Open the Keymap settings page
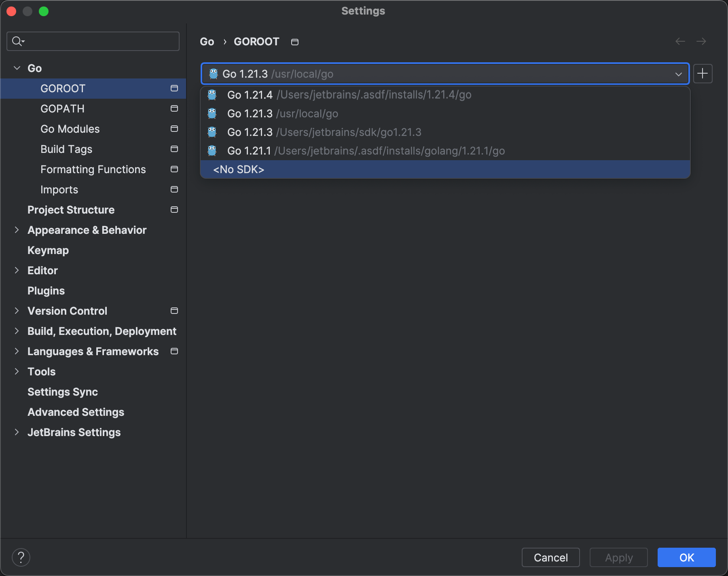 pyautogui.click(x=48, y=250)
